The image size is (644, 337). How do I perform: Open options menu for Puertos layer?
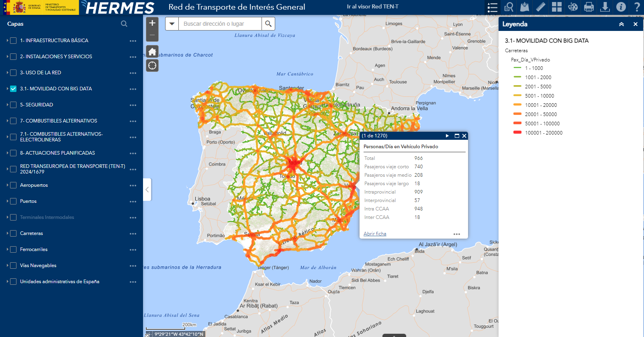click(133, 202)
